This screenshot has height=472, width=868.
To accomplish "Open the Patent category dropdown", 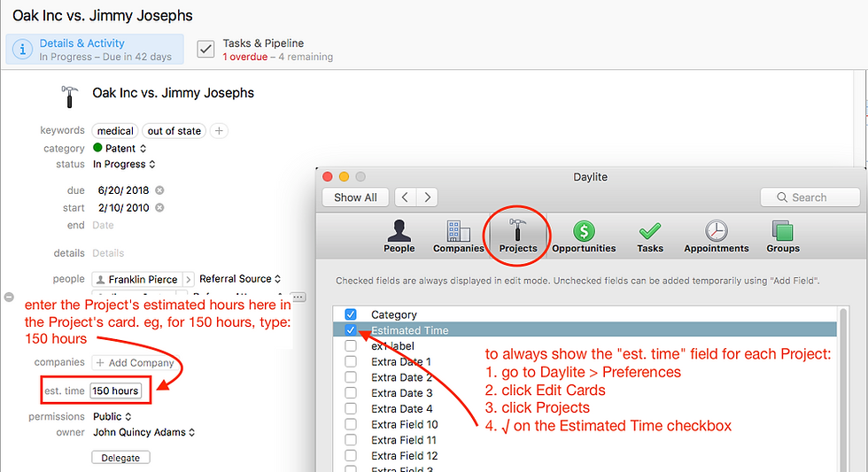I will click(x=120, y=148).
